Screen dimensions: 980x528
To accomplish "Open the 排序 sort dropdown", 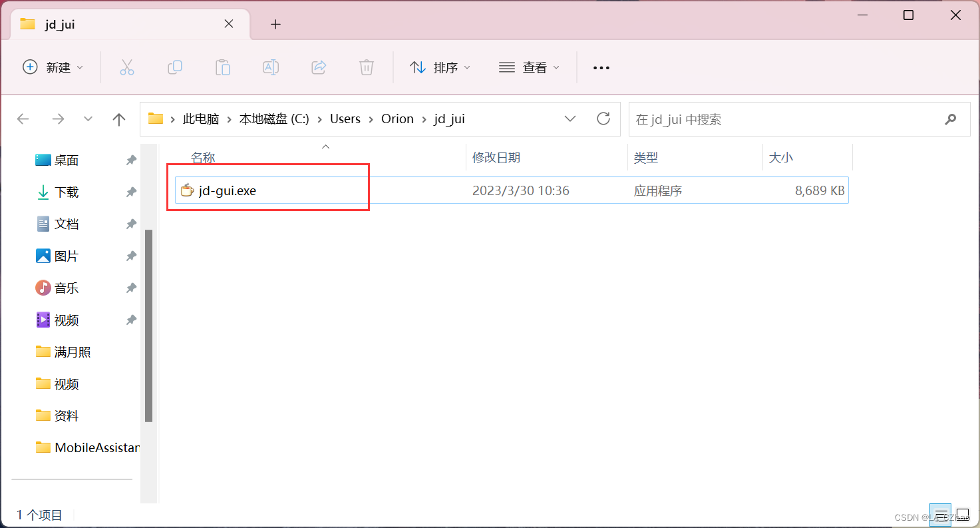I will [440, 67].
